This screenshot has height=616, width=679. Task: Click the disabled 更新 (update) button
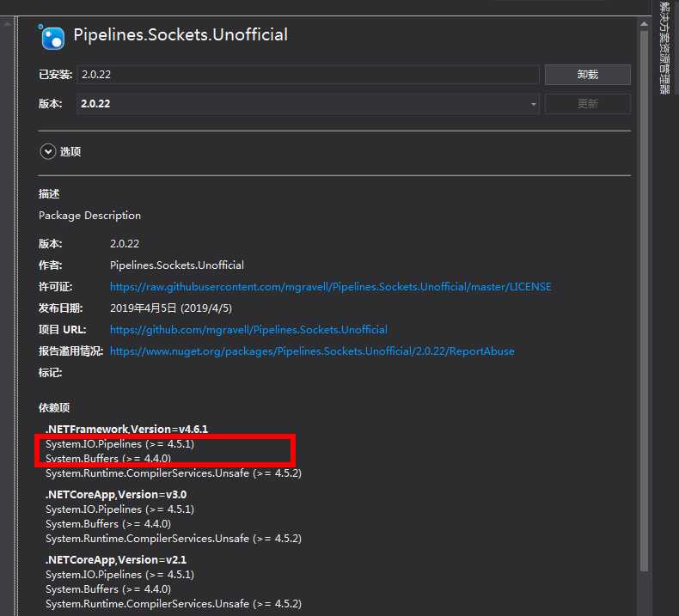587,103
